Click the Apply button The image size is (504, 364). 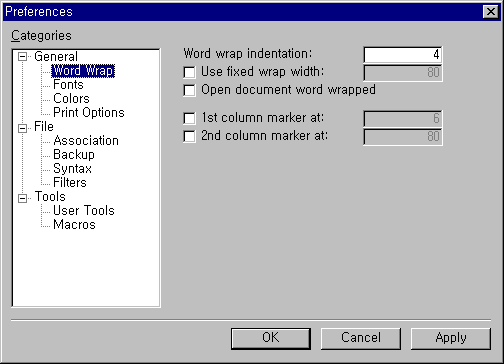(451, 339)
